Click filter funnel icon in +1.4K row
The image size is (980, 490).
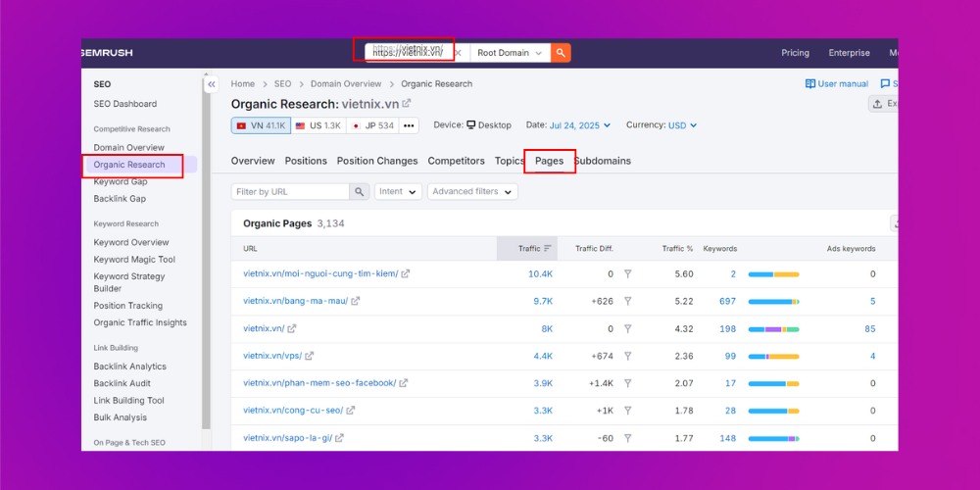[627, 383]
